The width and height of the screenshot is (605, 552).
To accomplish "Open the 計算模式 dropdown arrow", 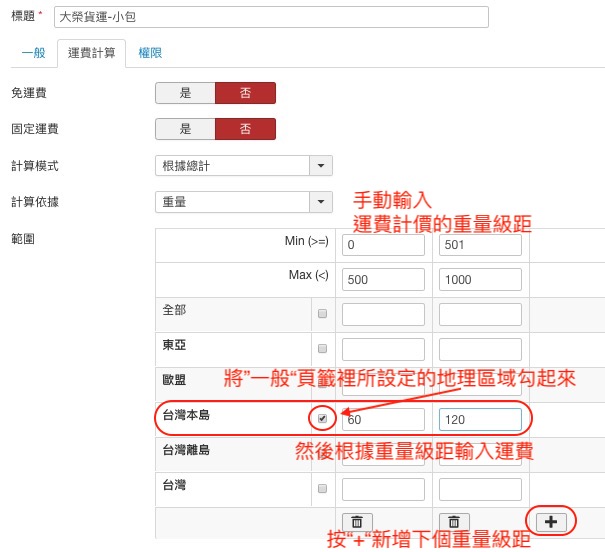I will coord(320,166).
